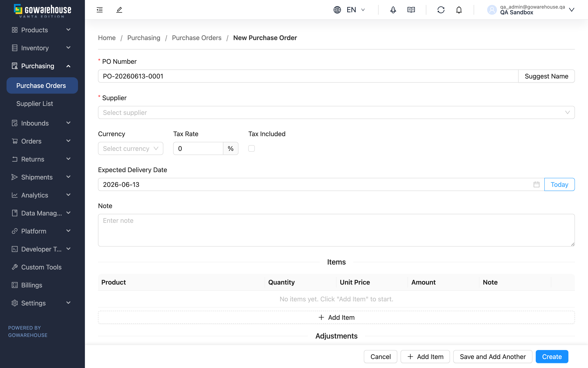This screenshot has width=588, height=368.
Task: Click the footer Add Item button
Action: tap(425, 357)
